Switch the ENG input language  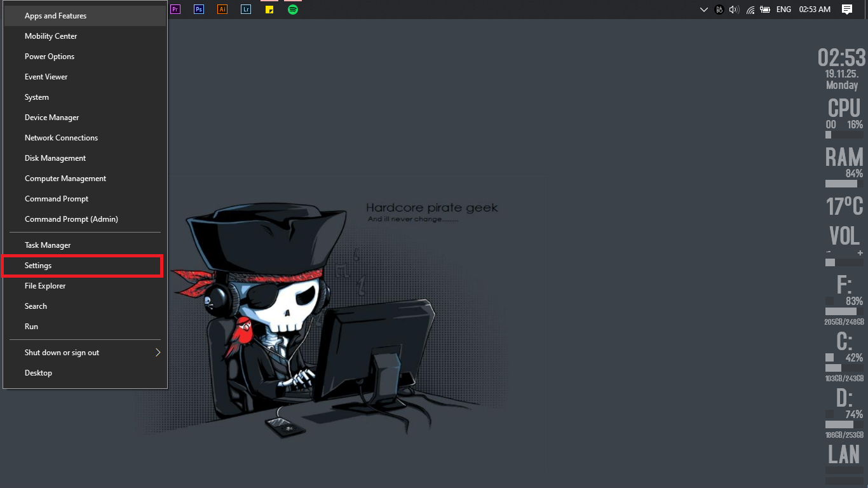[x=784, y=10]
